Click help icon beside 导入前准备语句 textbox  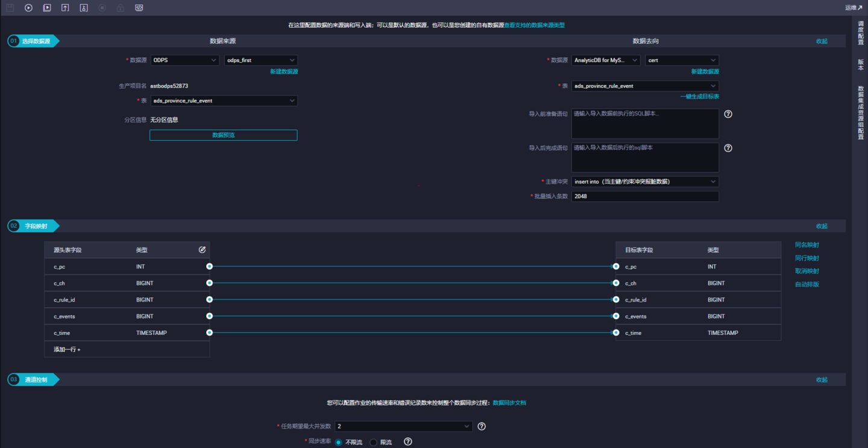[728, 114]
